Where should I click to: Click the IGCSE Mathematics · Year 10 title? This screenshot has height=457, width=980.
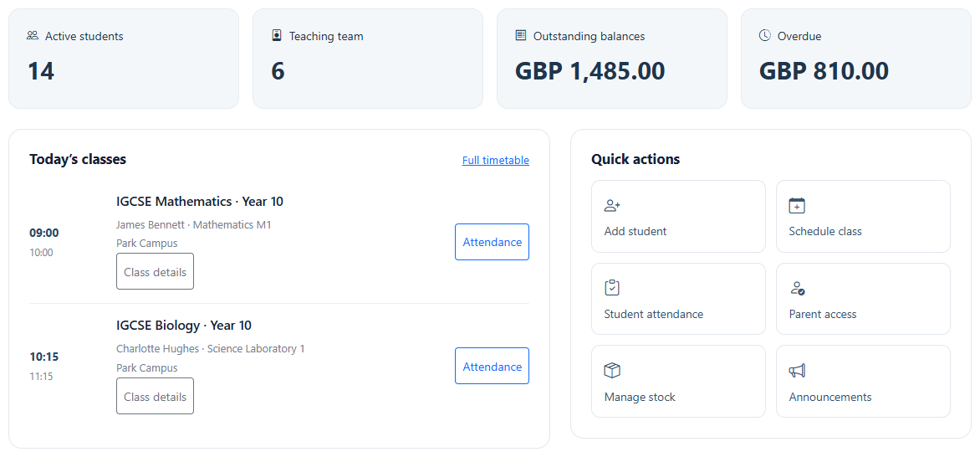point(200,202)
